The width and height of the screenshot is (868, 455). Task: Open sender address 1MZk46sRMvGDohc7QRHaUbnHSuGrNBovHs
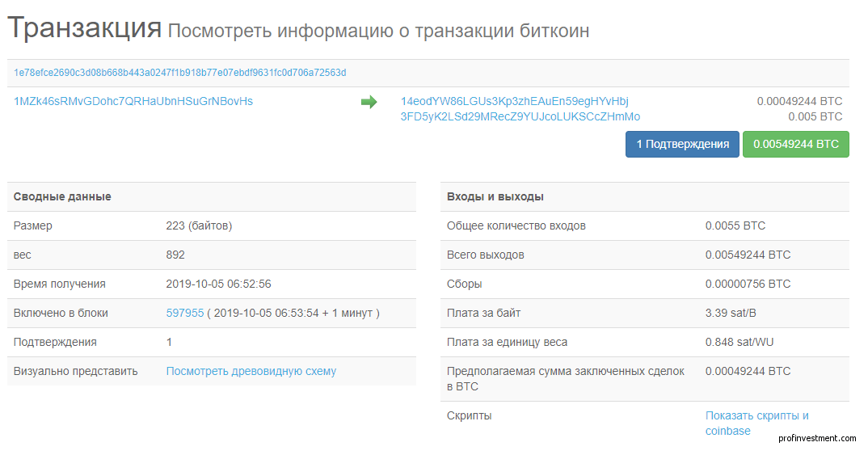pyautogui.click(x=133, y=101)
